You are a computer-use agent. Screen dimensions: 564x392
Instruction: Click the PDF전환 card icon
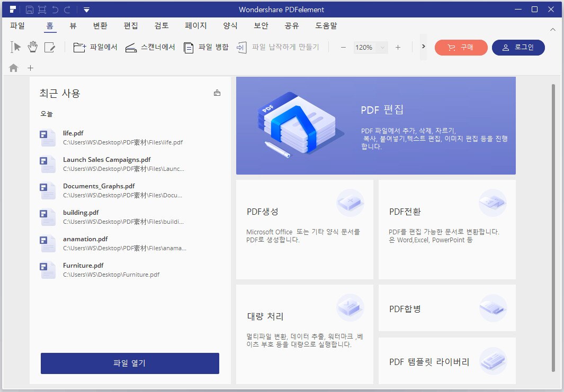[493, 203]
